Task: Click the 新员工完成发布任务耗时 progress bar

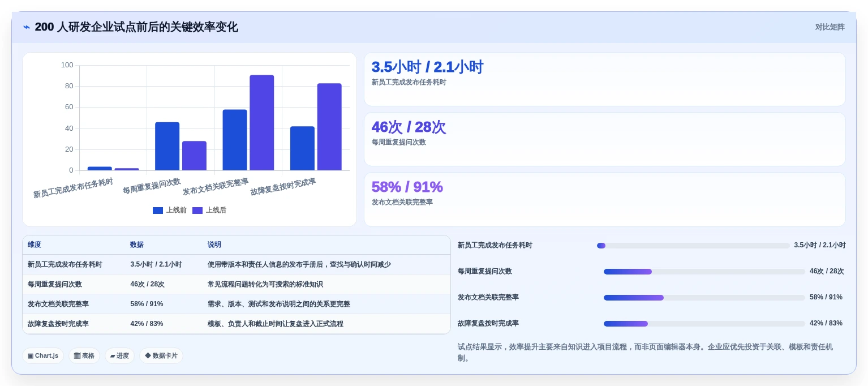Action: pos(693,246)
